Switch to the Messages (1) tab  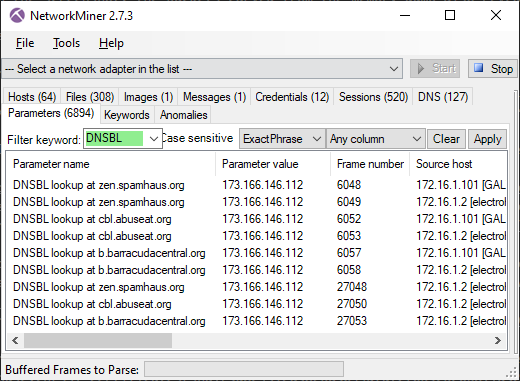pyautogui.click(x=214, y=97)
